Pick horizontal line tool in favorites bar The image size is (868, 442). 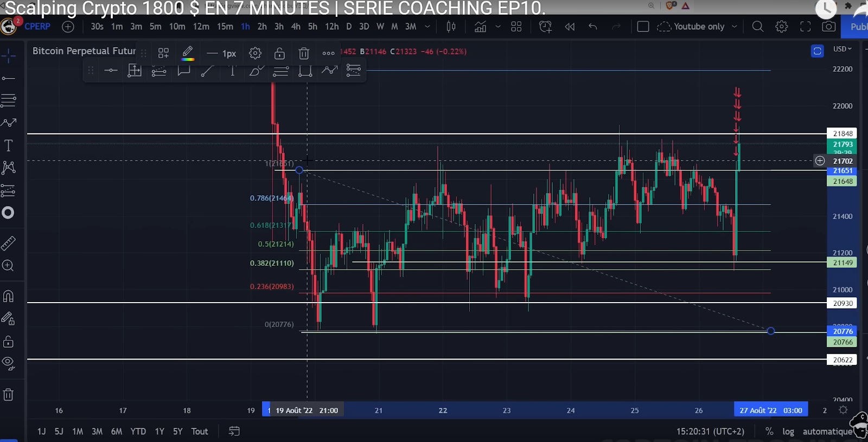[x=111, y=71]
